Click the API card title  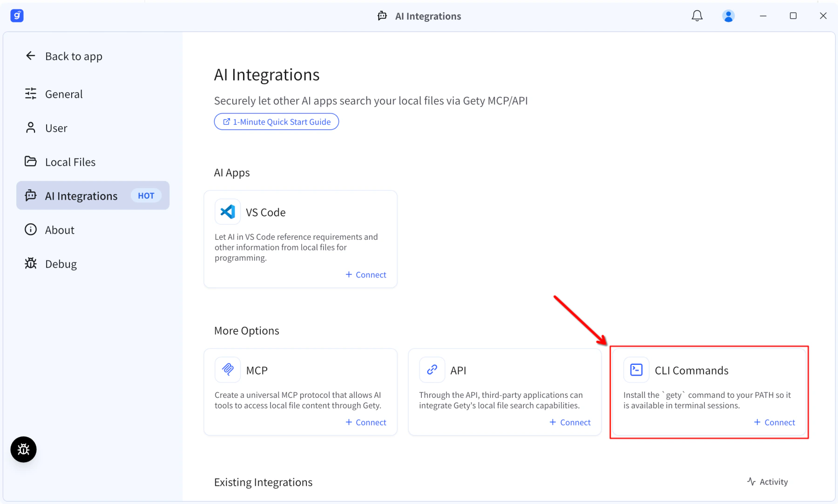point(458,370)
